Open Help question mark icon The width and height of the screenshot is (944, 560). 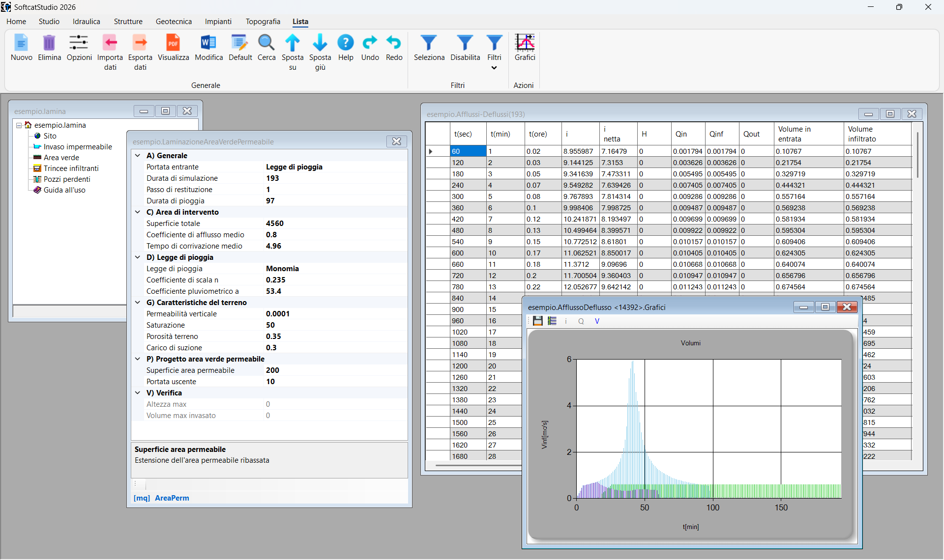346,43
